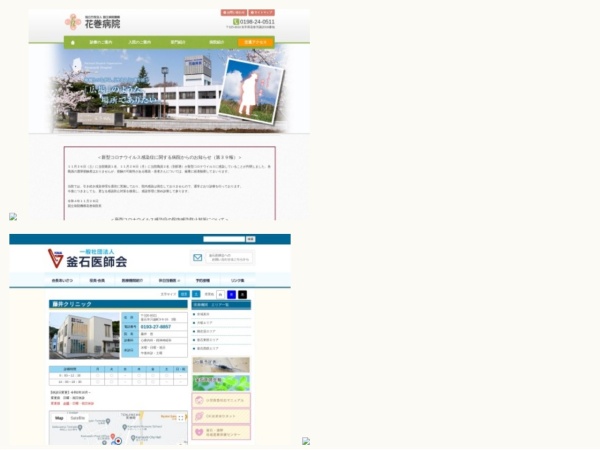This screenshot has width=600, height=450.
Task: Click the Hanamaki Hospital flower logo
Action: point(73,22)
